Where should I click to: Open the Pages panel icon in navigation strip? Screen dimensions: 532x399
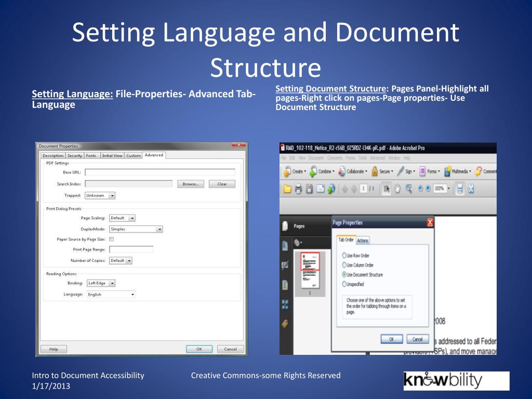click(x=285, y=225)
